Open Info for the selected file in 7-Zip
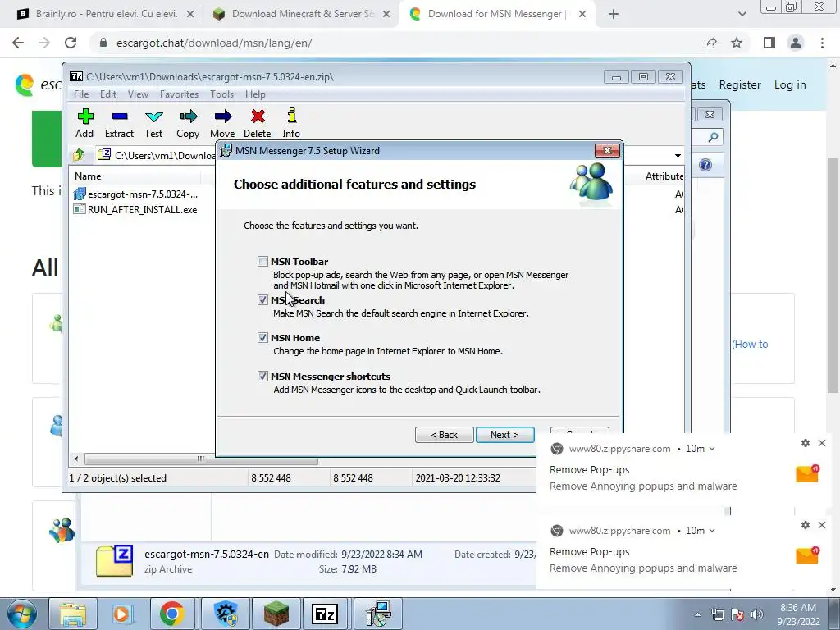840x630 pixels. (x=291, y=123)
